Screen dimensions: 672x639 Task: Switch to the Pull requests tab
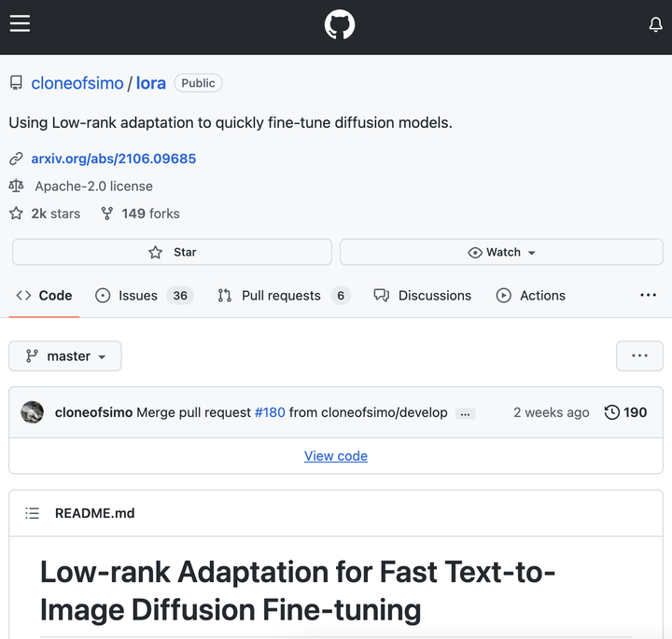280,296
